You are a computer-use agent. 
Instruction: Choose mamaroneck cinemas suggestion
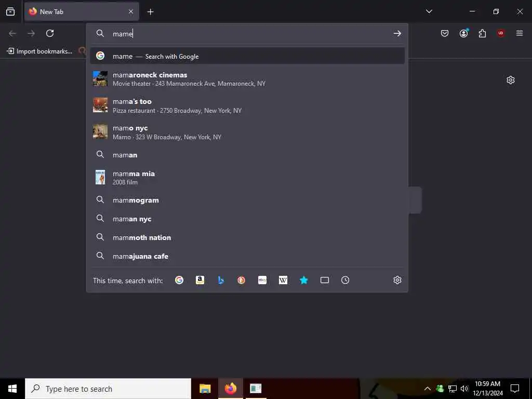click(247, 79)
